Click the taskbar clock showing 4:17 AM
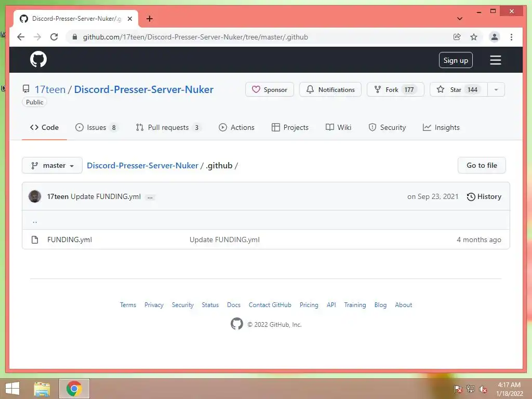Image resolution: width=532 pixels, height=399 pixels. coord(509,389)
